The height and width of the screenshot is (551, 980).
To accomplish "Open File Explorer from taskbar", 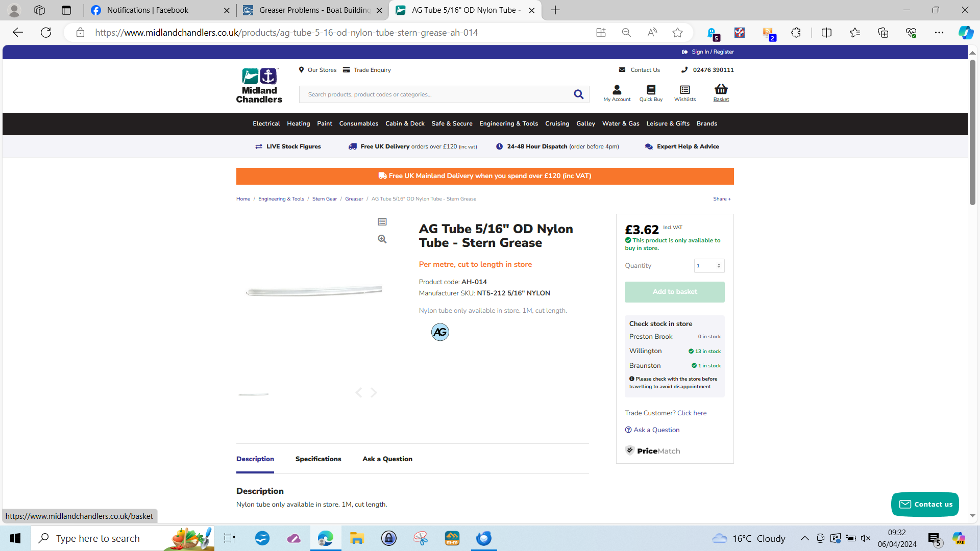I will (357, 538).
